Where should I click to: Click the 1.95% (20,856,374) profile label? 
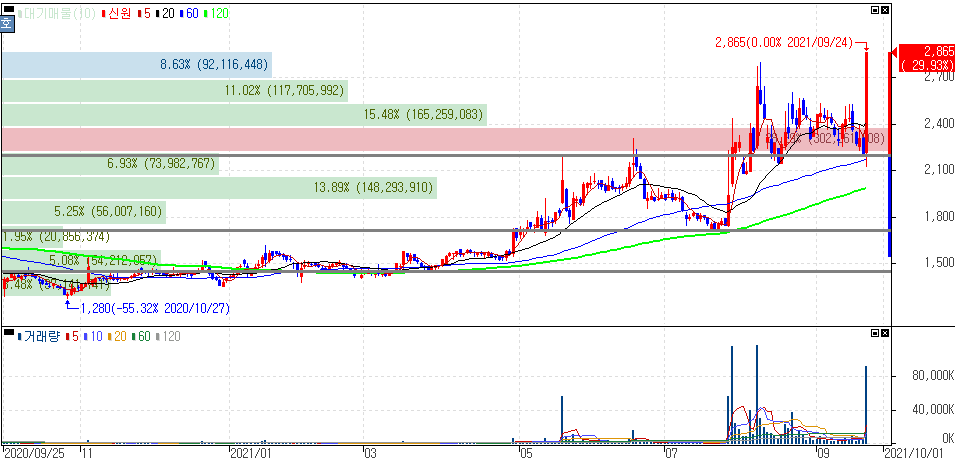(55, 236)
